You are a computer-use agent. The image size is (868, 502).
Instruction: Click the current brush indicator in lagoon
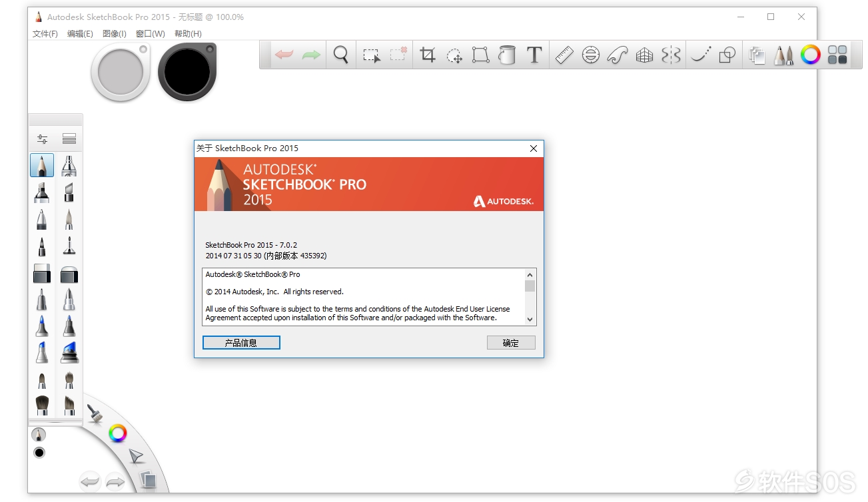(x=39, y=435)
